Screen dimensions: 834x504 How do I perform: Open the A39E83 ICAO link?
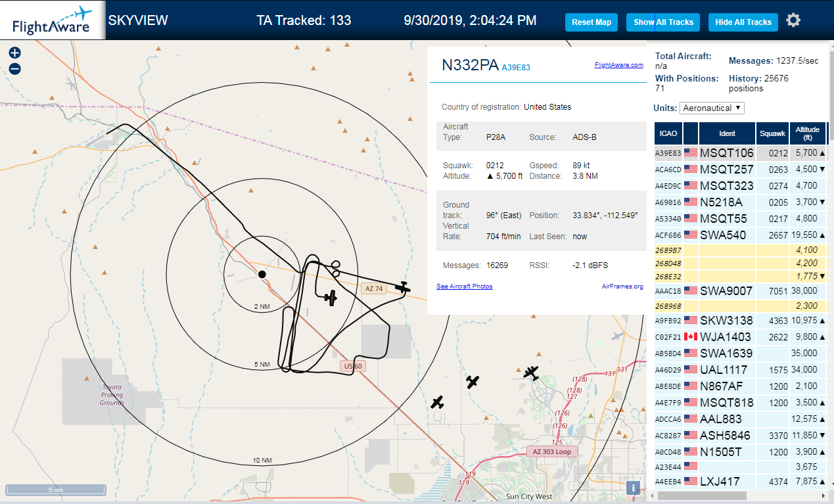[x=516, y=68]
